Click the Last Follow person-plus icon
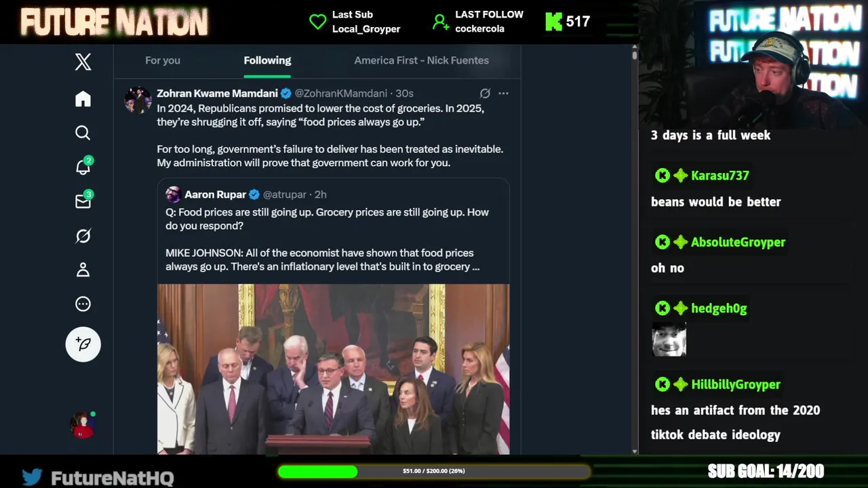Screen dimensions: 868x488 coord(441,22)
